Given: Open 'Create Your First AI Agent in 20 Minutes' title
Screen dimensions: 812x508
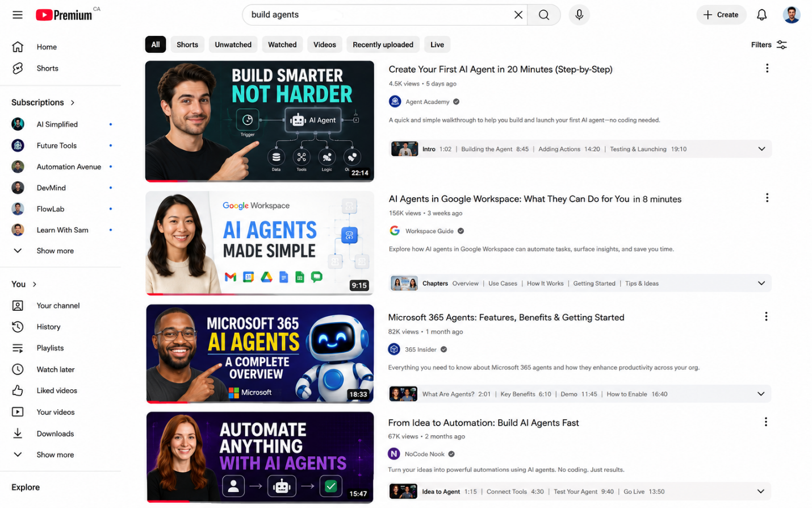Looking at the screenshot, I should (500, 69).
